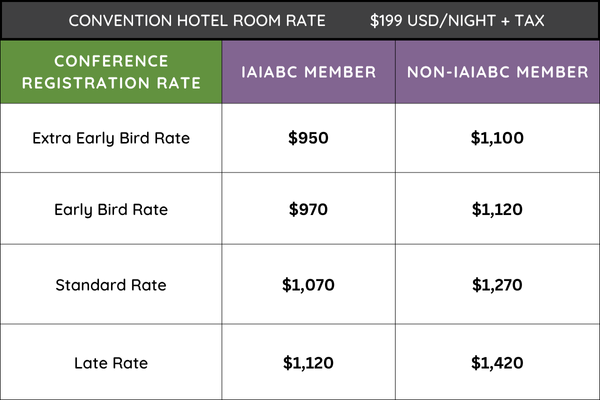Select the $1,270 non-member price
This screenshot has width=600, height=400.
coord(497,285)
